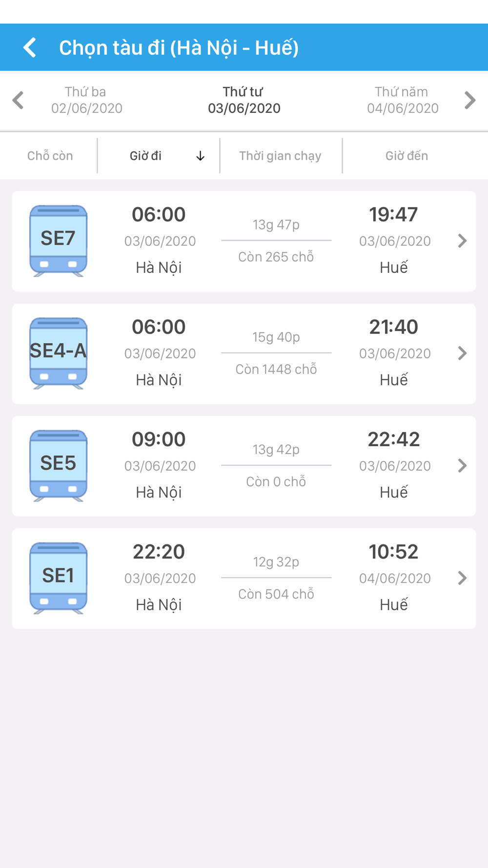
Task: Sort by Giờ đến
Action: [x=407, y=156]
